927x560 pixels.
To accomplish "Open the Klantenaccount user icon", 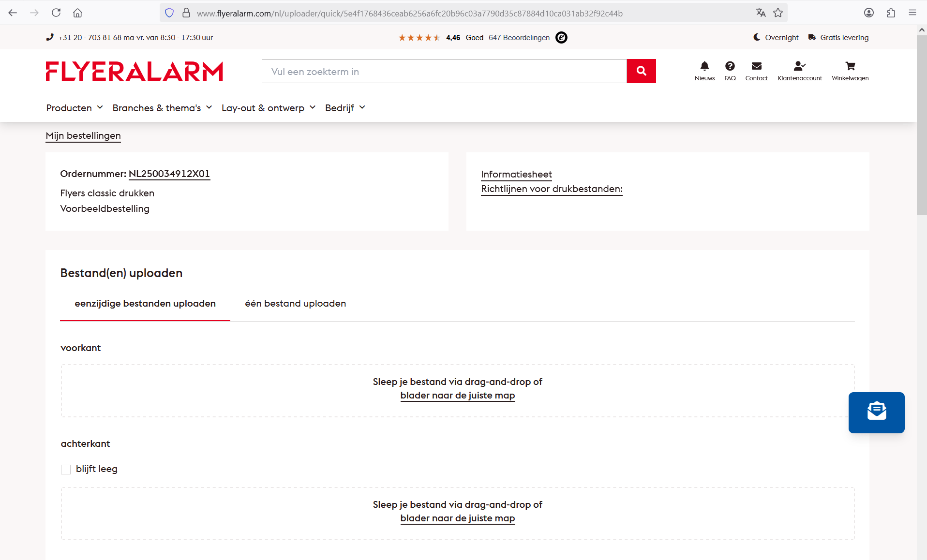I will (799, 66).
